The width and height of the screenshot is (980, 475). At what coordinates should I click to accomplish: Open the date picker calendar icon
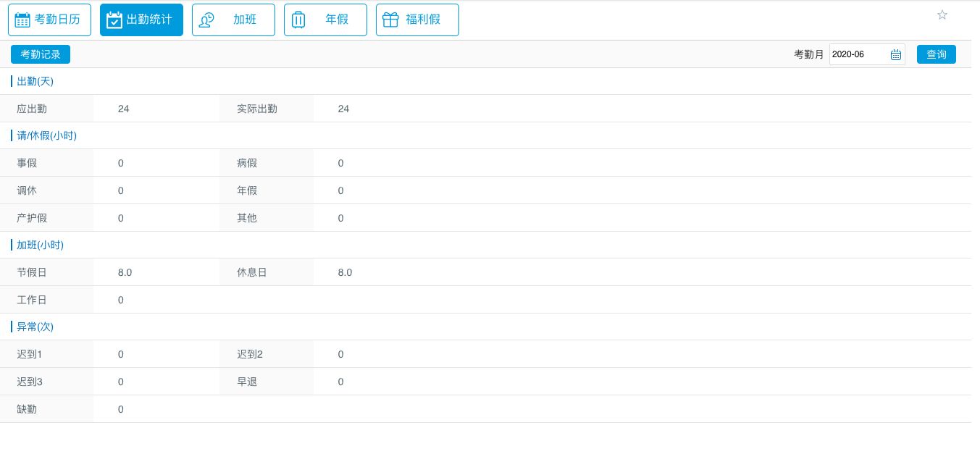pyautogui.click(x=895, y=55)
